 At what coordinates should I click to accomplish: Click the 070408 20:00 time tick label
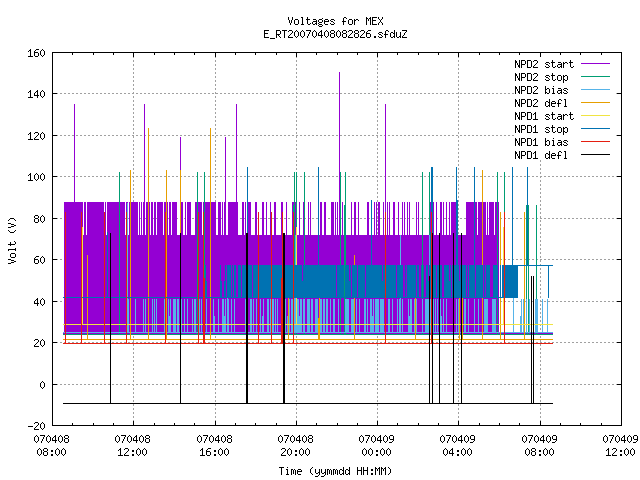point(295,446)
